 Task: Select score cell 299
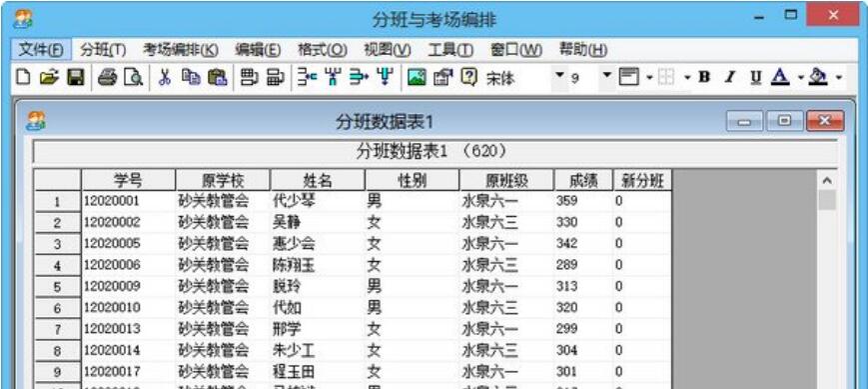coord(583,330)
